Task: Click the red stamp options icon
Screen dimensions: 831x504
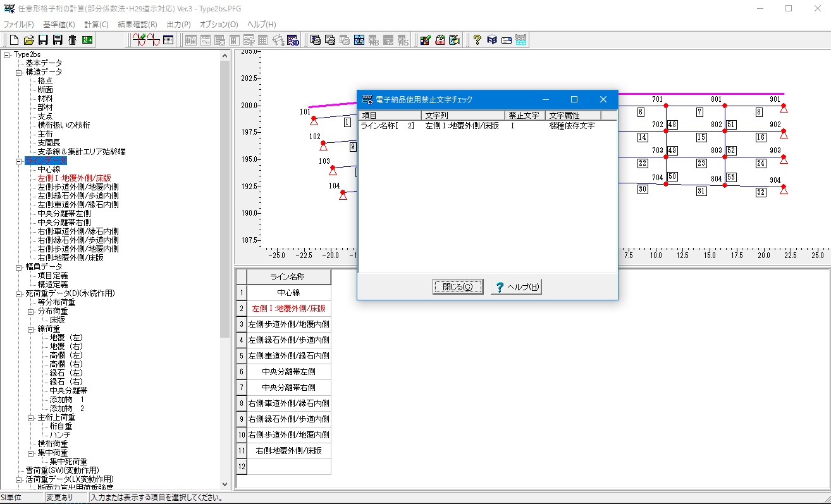Action: point(440,40)
